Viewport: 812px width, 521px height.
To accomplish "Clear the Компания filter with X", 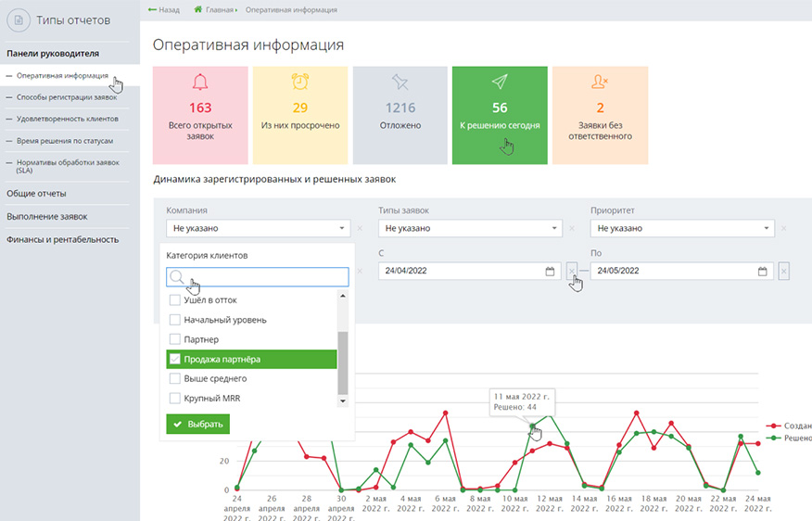I will click(360, 228).
